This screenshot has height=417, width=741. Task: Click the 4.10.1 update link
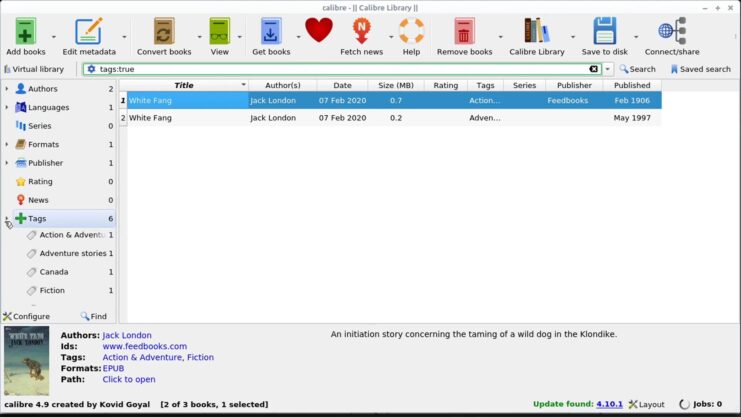tap(610, 404)
